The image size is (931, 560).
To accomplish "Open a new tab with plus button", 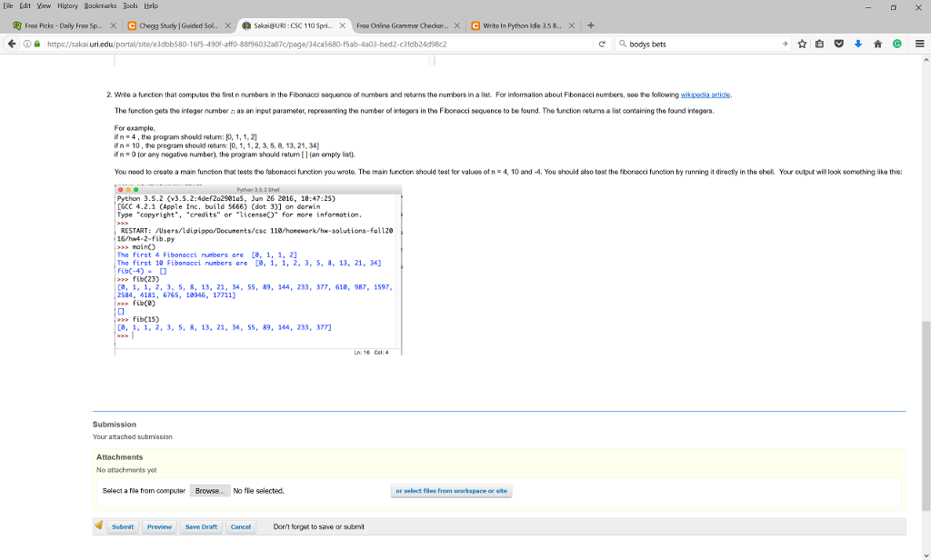I will (x=591, y=25).
